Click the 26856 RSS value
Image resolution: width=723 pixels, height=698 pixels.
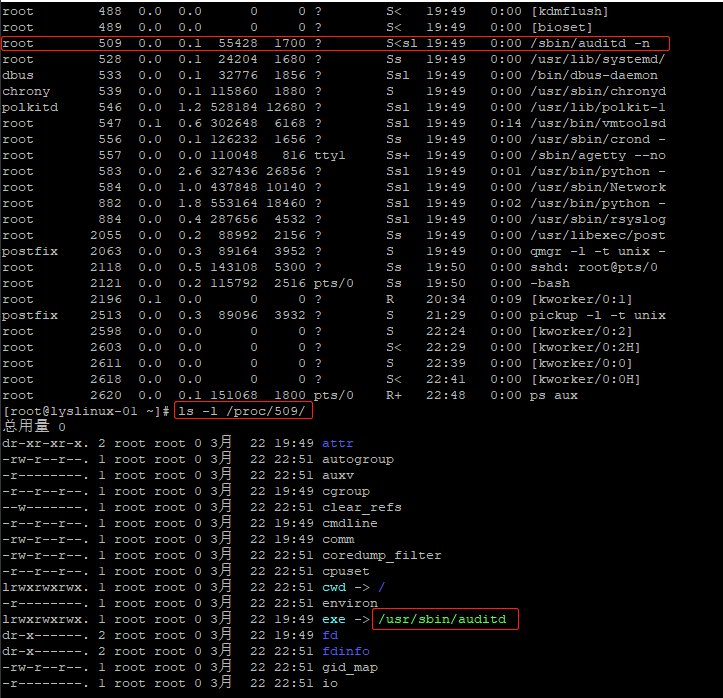point(285,171)
